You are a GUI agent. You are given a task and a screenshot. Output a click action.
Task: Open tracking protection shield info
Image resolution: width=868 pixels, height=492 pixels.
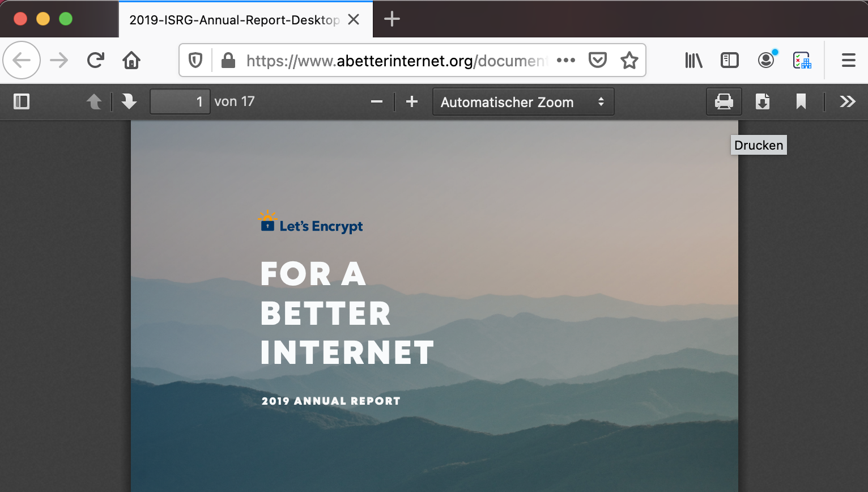tap(195, 60)
